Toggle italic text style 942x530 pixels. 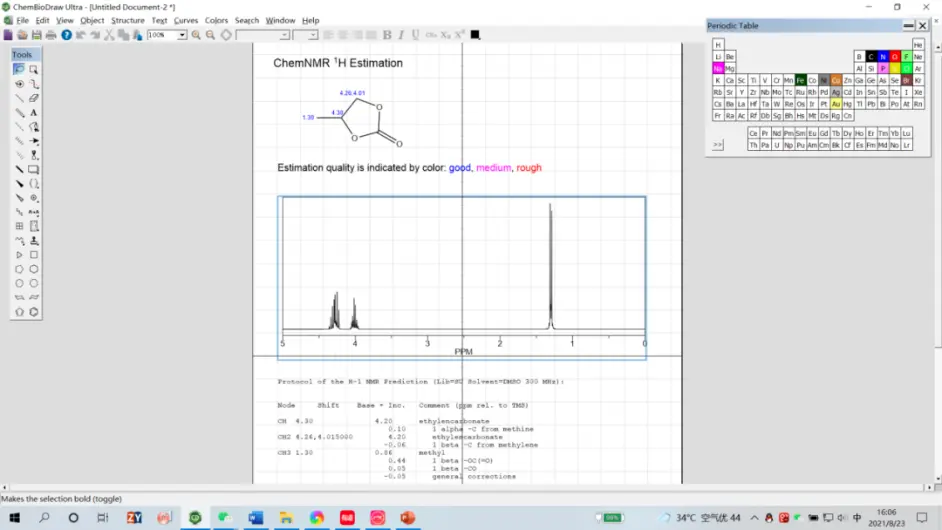point(401,35)
